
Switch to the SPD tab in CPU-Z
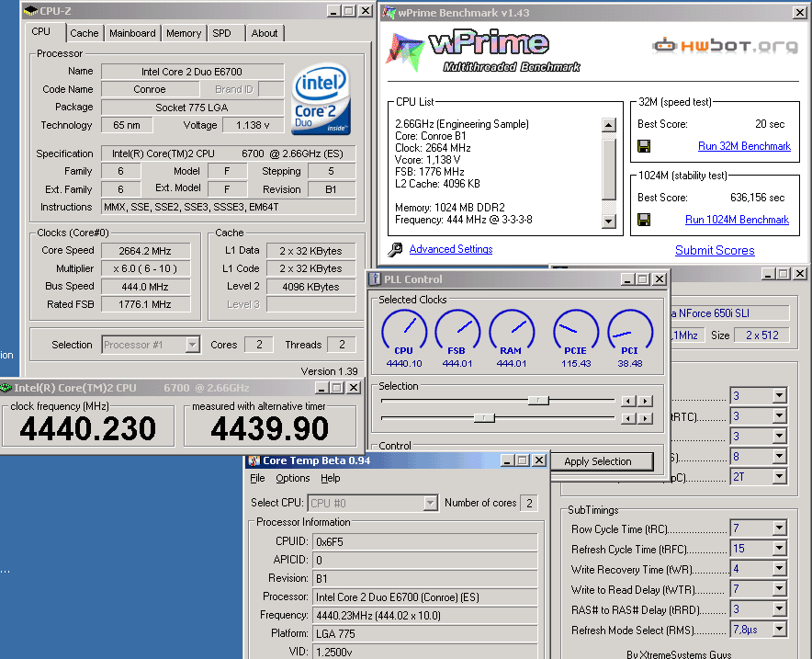tap(221, 33)
